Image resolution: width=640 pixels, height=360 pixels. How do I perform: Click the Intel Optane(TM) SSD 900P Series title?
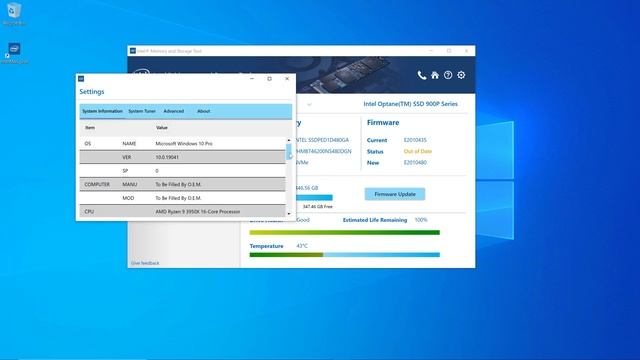(411, 104)
